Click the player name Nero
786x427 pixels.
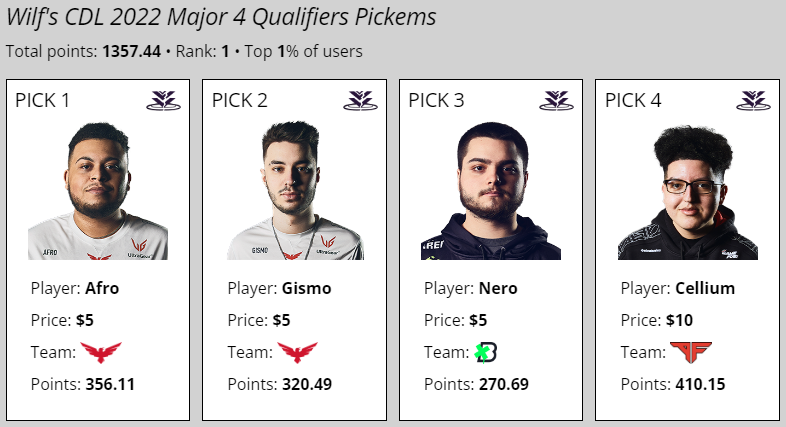[x=498, y=288]
